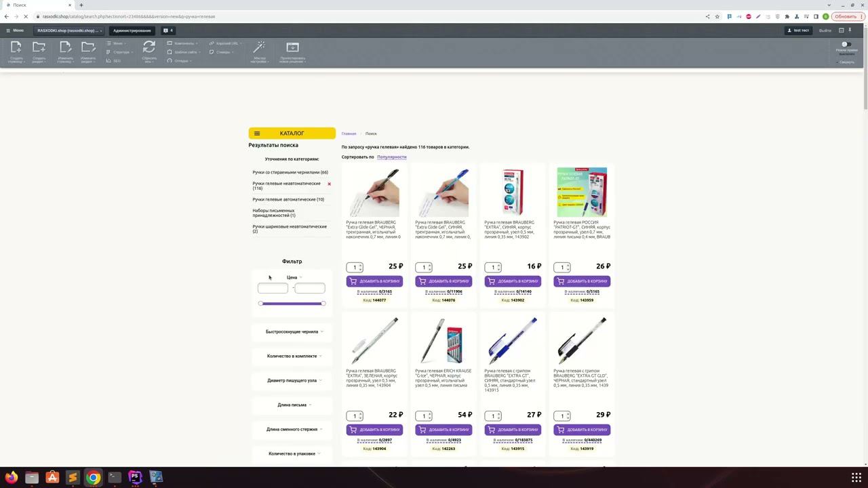Select Наборы письменных принадлежностей category
This screenshot has width=868, height=488.
[274, 213]
